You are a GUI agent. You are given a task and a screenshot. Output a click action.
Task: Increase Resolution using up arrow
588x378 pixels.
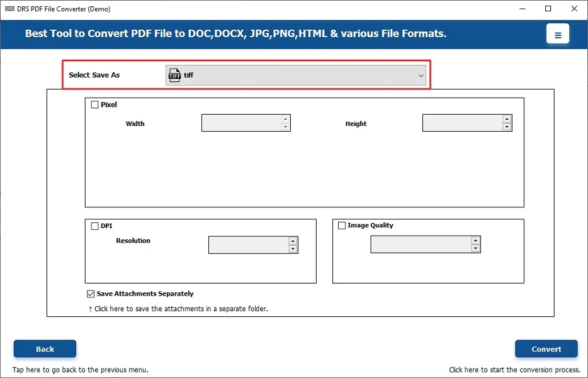pyautogui.click(x=293, y=241)
